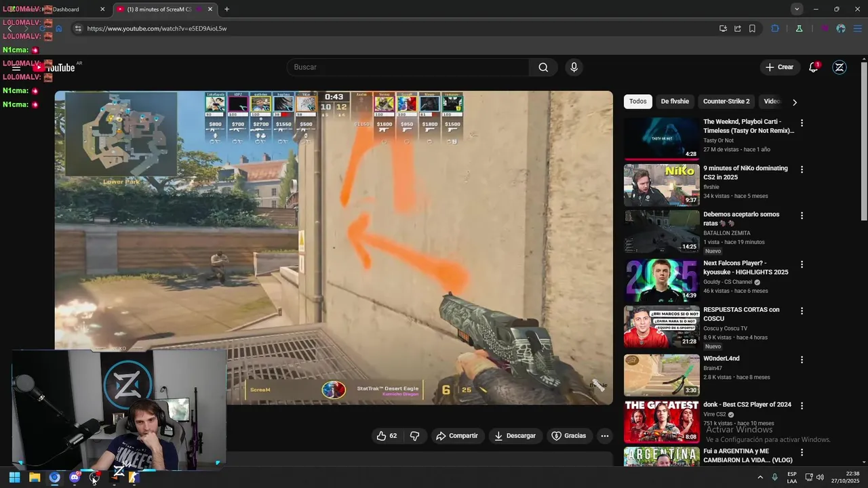Open site settings icon in address bar
Screen dimensions: 868x488
click(78, 28)
